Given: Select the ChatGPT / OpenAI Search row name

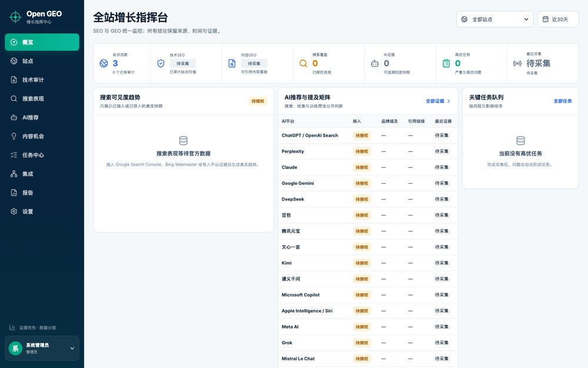Looking at the screenshot, I should pyautogui.click(x=310, y=135).
